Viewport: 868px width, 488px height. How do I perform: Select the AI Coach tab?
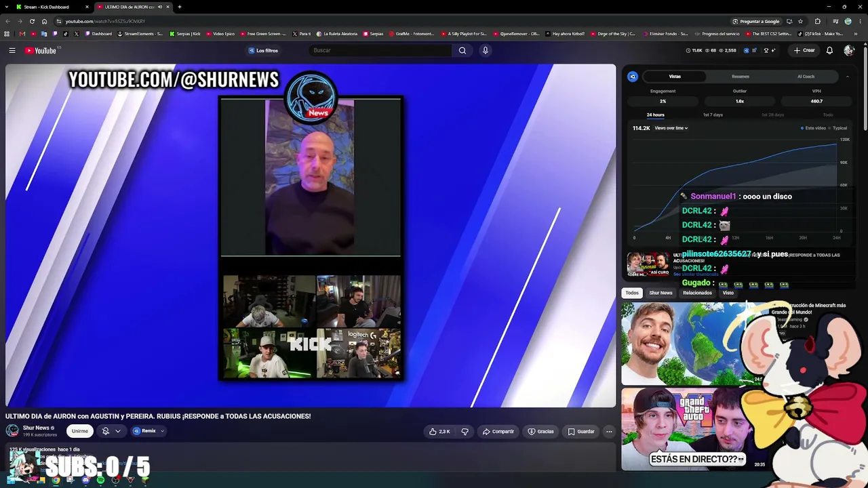(806, 77)
